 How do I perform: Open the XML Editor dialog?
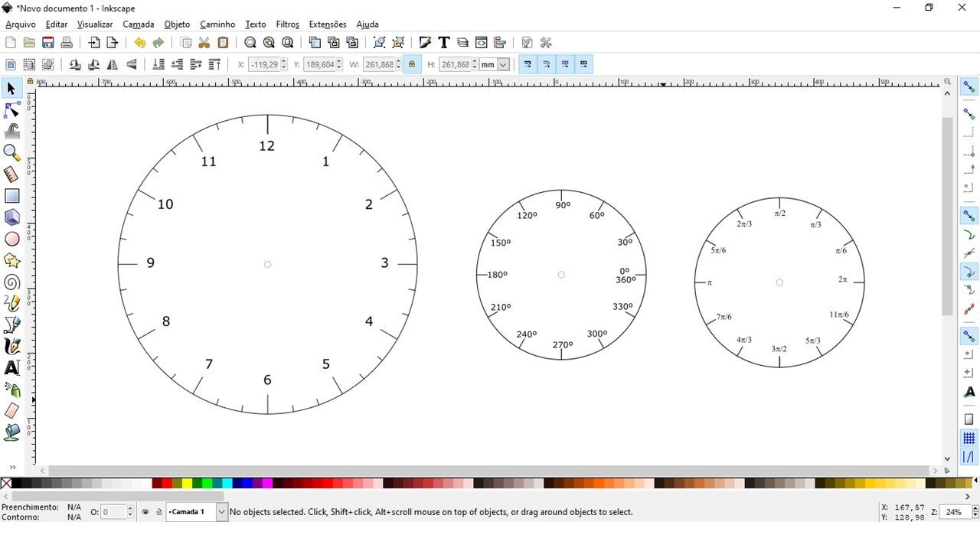click(482, 43)
